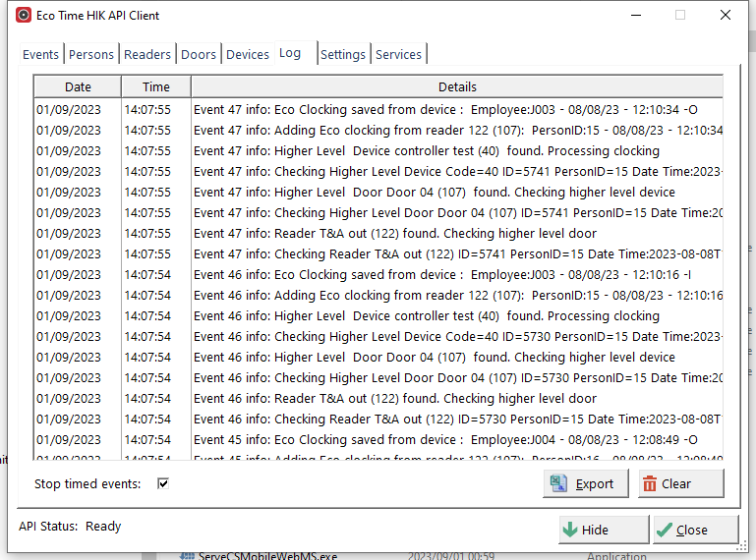Select Event 46 Reader T&A out found row
The height and width of the screenshot is (560, 756).
(x=395, y=399)
